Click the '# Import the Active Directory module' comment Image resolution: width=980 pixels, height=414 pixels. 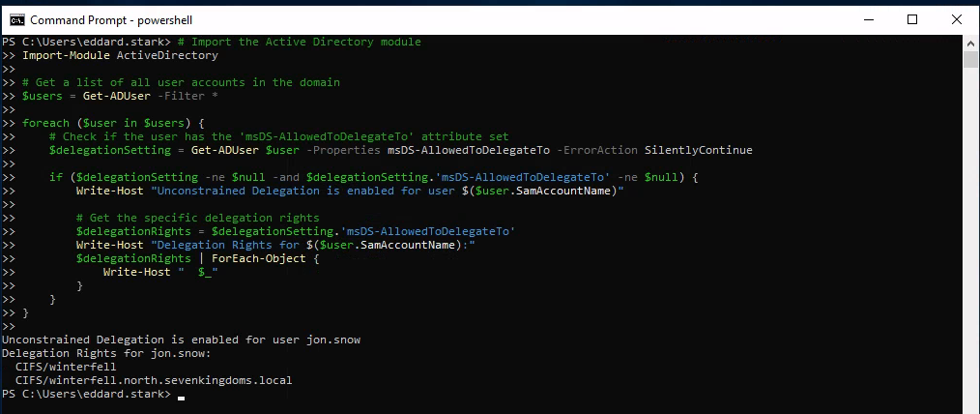[300, 42]
